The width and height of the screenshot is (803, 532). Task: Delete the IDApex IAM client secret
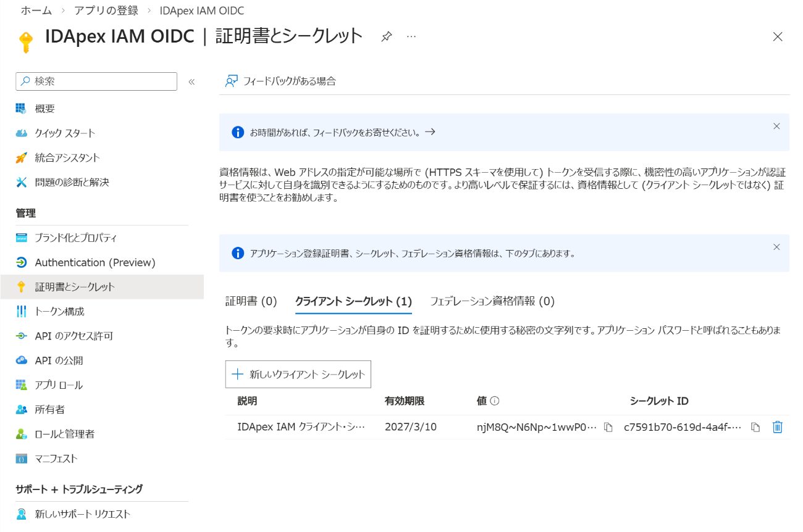(x=777, y=427)
